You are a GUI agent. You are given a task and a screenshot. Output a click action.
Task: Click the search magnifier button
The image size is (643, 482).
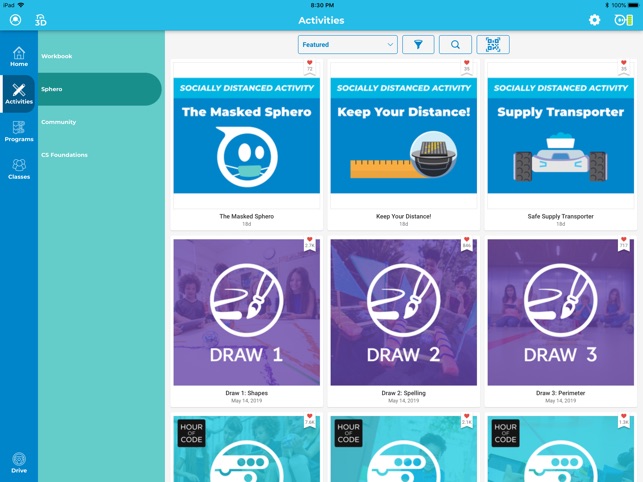(x=455, y=44)
